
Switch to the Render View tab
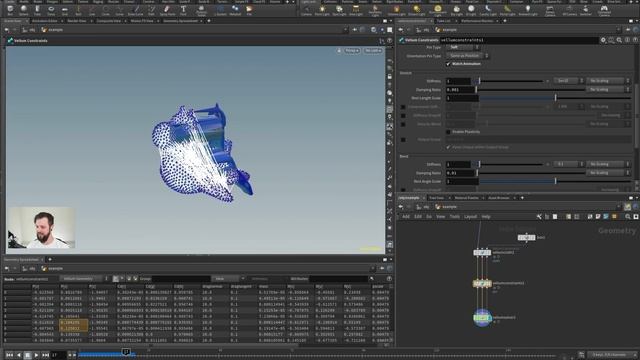77,20
